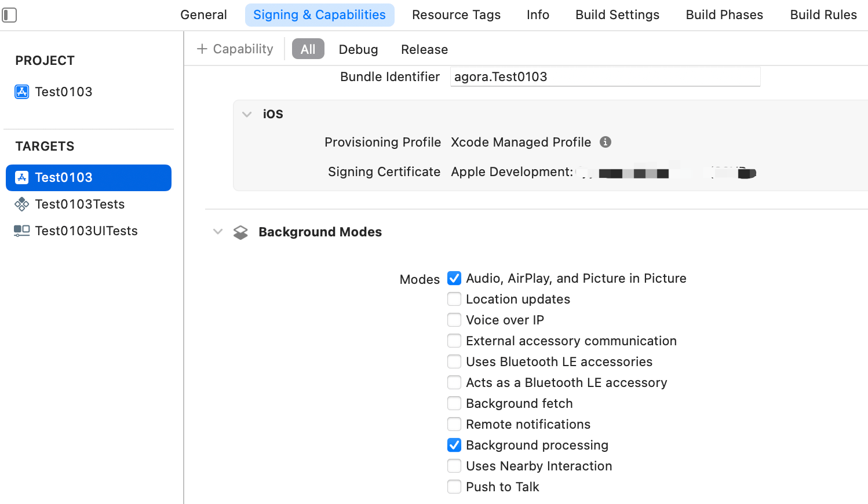
Task: Enable Push to Talk mode
Action: pyautogui.click(x=454, y=487)
